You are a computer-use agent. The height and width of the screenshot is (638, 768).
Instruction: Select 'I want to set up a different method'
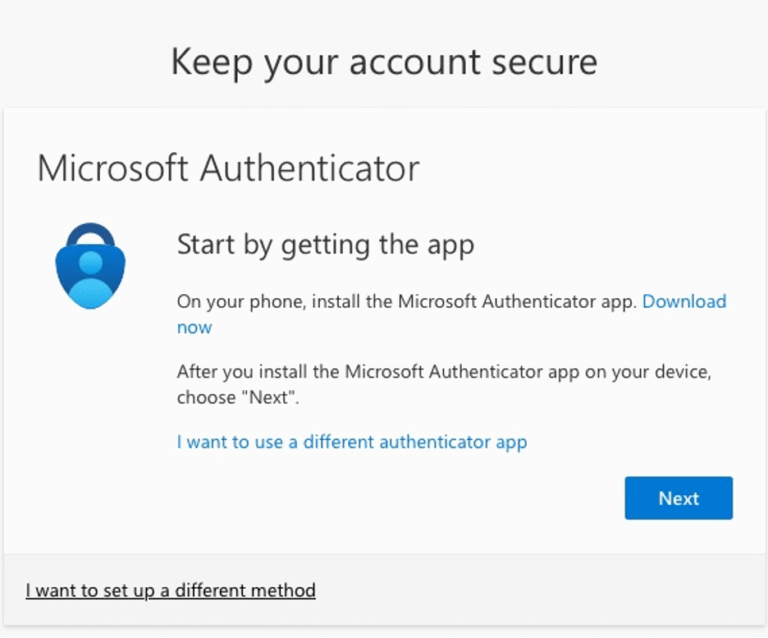[170, 591]
